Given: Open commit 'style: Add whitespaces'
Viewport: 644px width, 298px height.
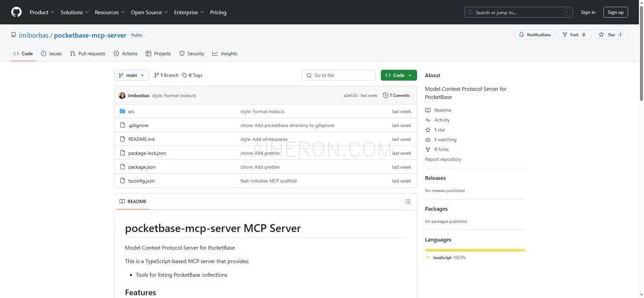Looking at the screenshot, I should (264, 139).
